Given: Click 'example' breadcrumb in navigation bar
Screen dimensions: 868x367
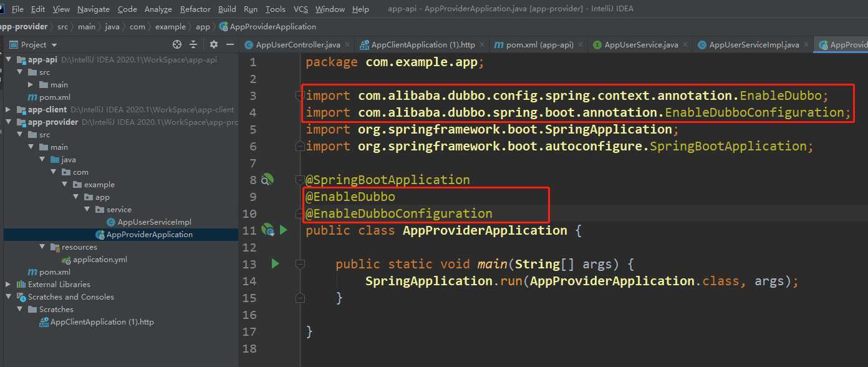Looking at the screenshot, I should point(170,27).
